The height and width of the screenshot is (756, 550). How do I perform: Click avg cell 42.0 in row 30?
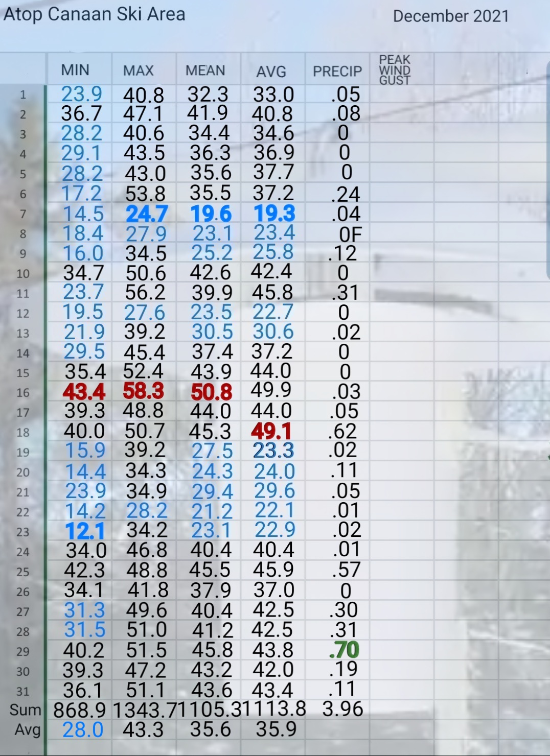273,670
